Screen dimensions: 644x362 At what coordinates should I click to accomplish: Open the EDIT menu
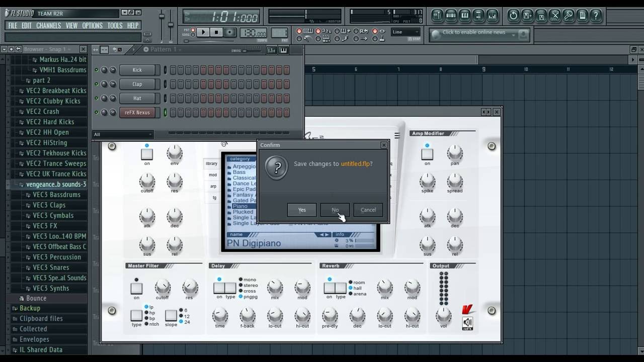(x=27, y=25)
